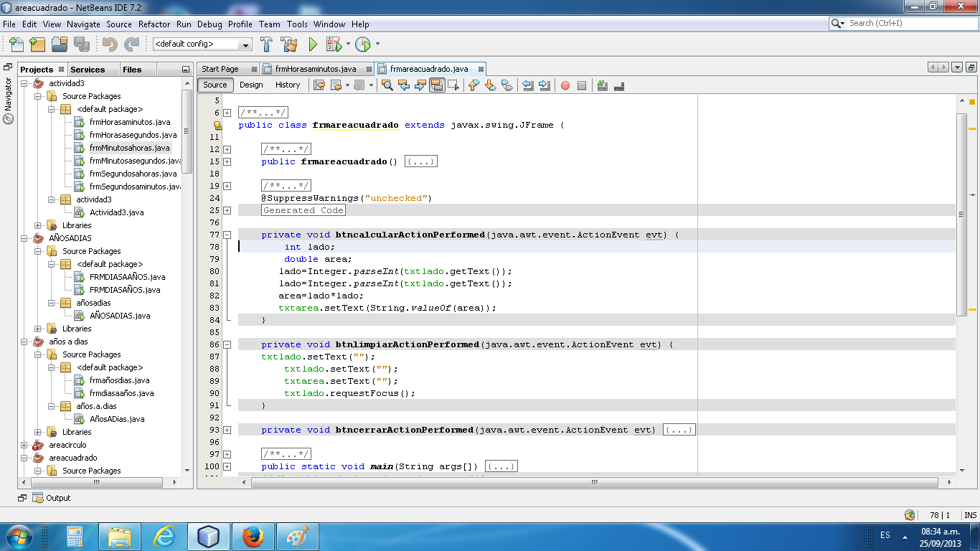Collapse the btncalcularActionPerformed method fold
The image size is (980, 551).
point(225,235)
